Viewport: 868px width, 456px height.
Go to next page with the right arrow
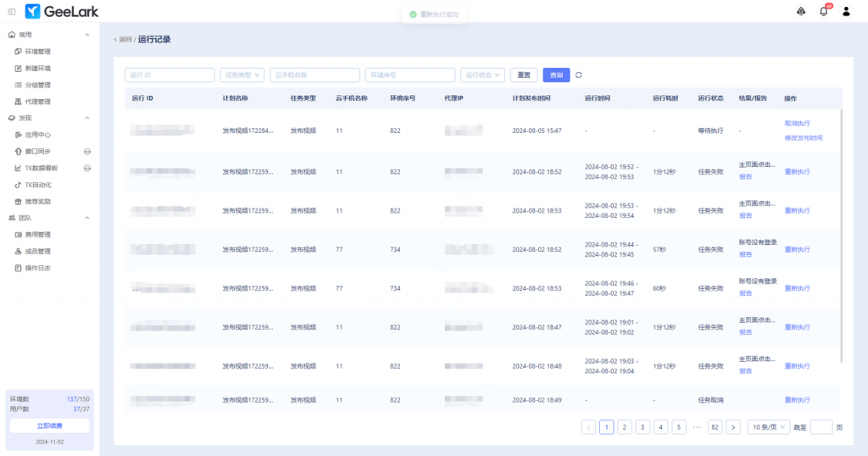(733, 427)
